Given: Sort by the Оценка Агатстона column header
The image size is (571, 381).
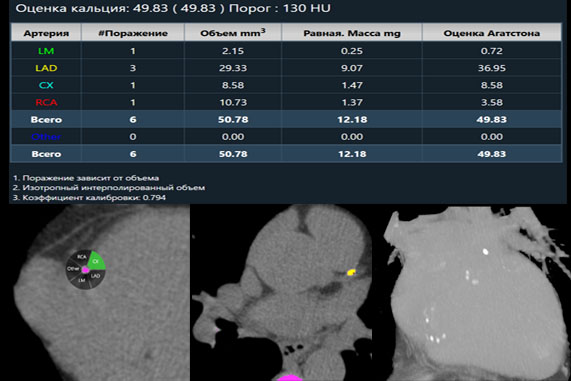Looking at the screenshot, I should (x=492, y=33).
